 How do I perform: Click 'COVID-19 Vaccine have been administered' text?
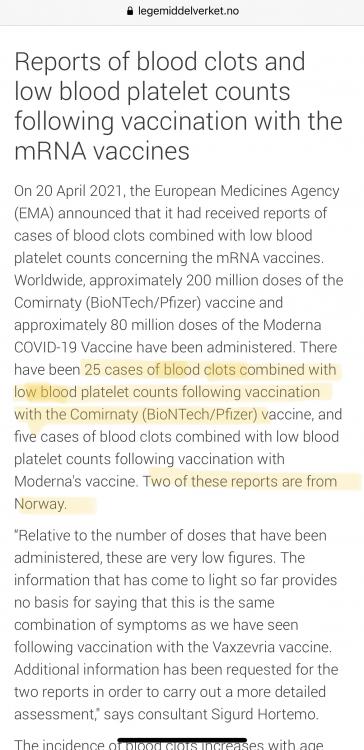pyautogui.click(x=152, y=347)
